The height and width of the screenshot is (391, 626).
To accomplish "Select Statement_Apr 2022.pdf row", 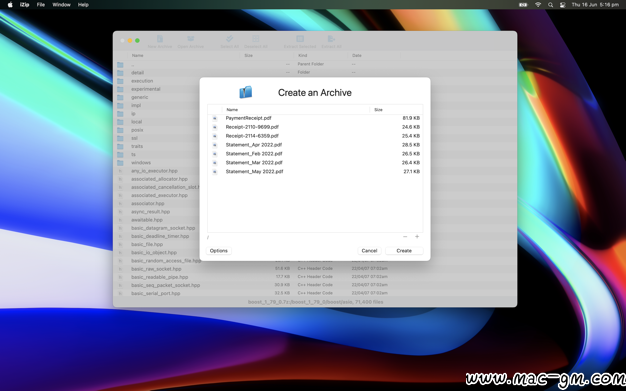I will coord(315,145).
